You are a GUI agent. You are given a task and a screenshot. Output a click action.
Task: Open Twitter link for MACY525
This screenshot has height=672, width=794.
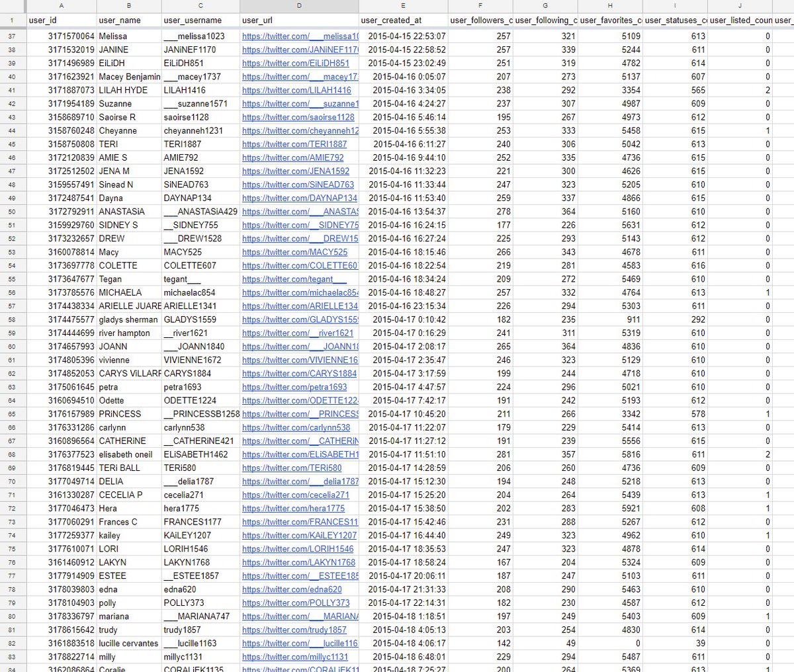tap(294, 252)
